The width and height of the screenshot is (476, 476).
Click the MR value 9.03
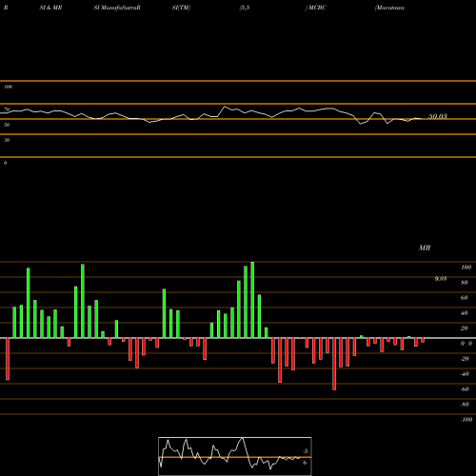[441, 279]
